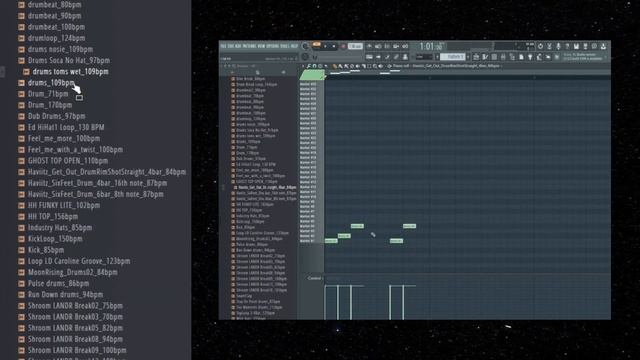
Task: Click the play button in transport
Action: 326,46
